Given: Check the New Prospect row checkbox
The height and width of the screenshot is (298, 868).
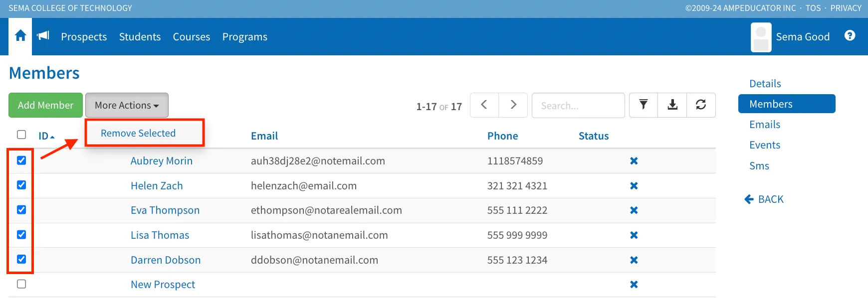Looking at the screenshot, I should click(x=21, y=284).
